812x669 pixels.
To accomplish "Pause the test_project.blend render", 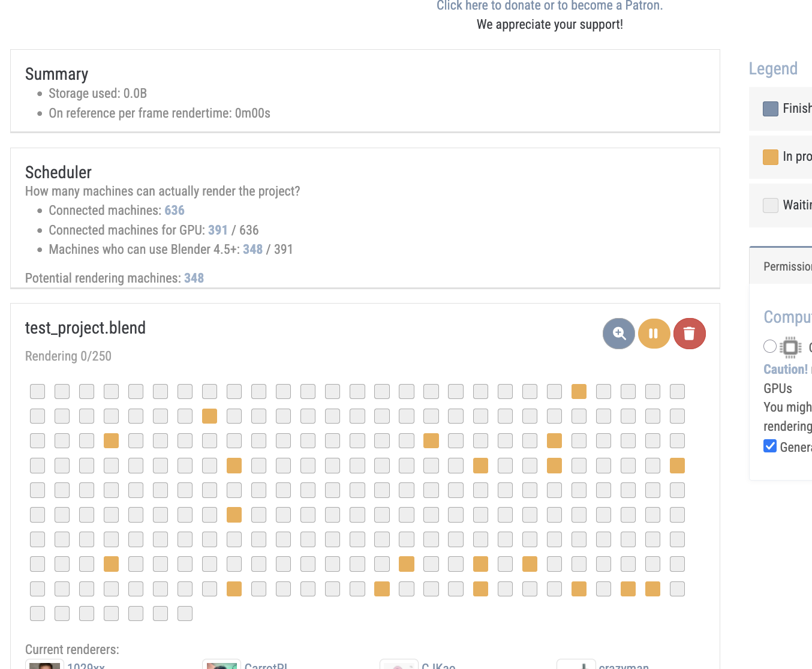I will coord(654,334).
